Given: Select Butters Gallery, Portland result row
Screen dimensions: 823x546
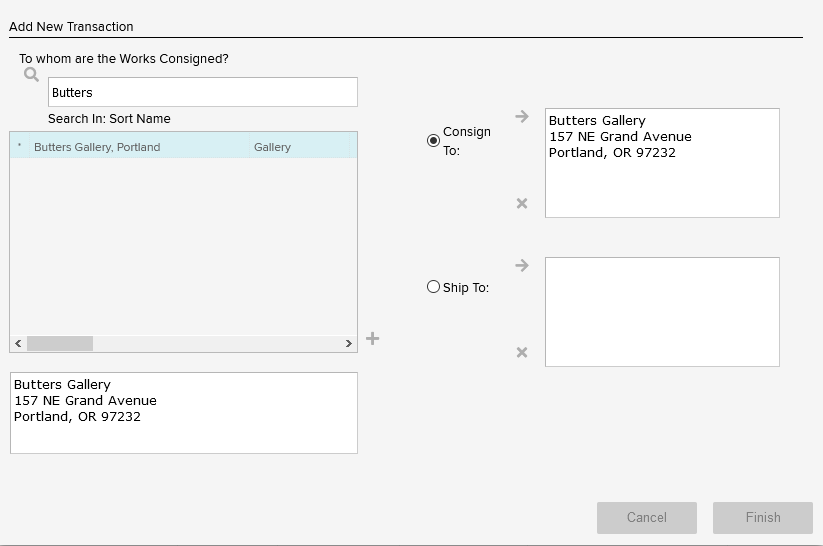Looking at the screenshot, I should (x=97, y=147).
